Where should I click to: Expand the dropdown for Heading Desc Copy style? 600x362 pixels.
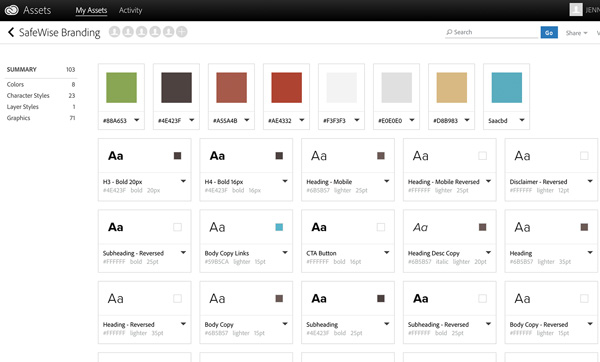[x=488, y=253]
